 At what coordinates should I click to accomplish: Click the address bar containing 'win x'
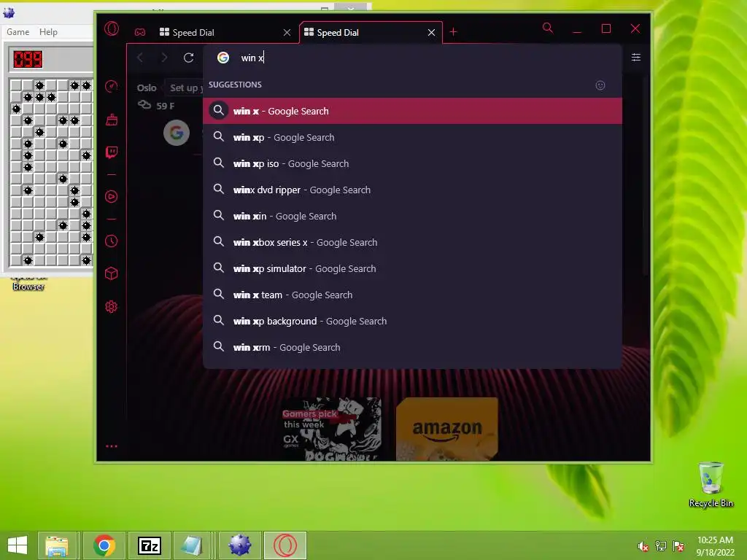[x=412, y=58]
